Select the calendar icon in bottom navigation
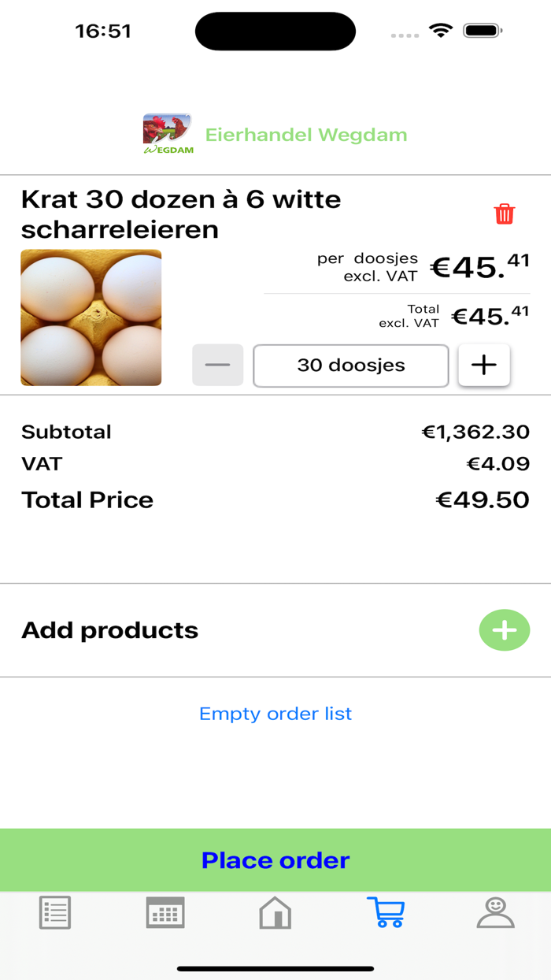Image resolution: width=551 pixels, height=980 pixels. pos(165,912)
